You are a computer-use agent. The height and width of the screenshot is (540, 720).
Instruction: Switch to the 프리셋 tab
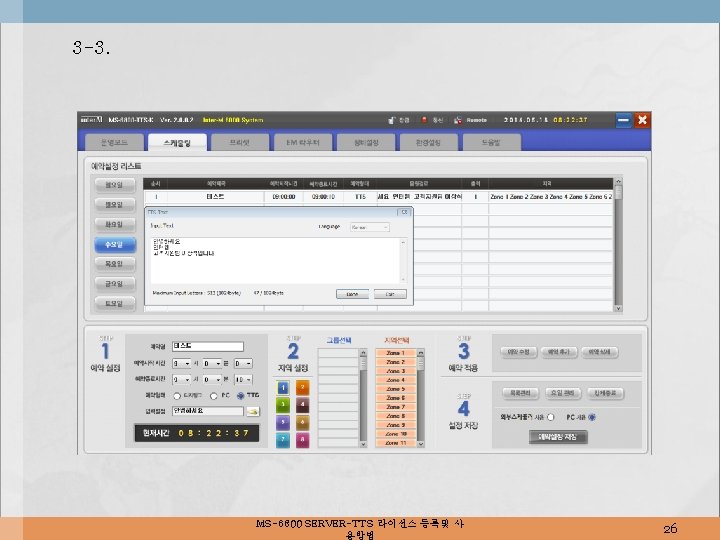pos(240,143)
